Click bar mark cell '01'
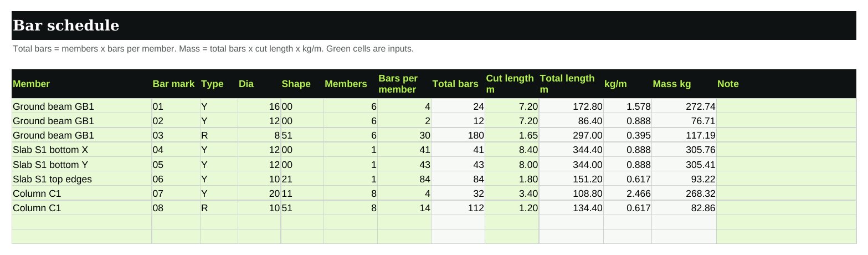The width and height of the screenshot is (868, 255). point(176,106)
